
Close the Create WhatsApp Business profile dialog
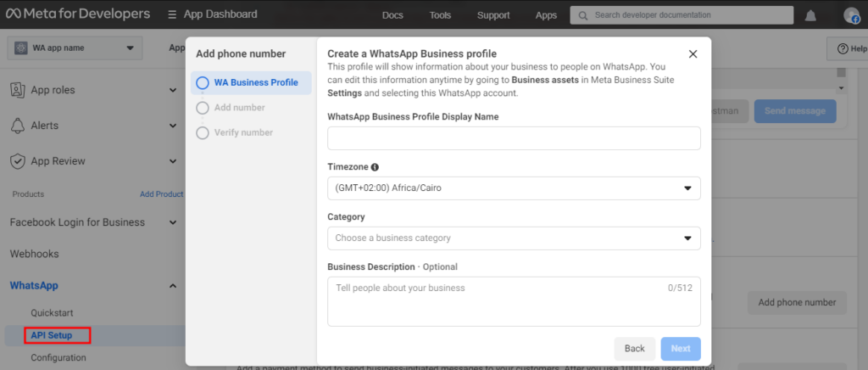click(x=693, y=54)
